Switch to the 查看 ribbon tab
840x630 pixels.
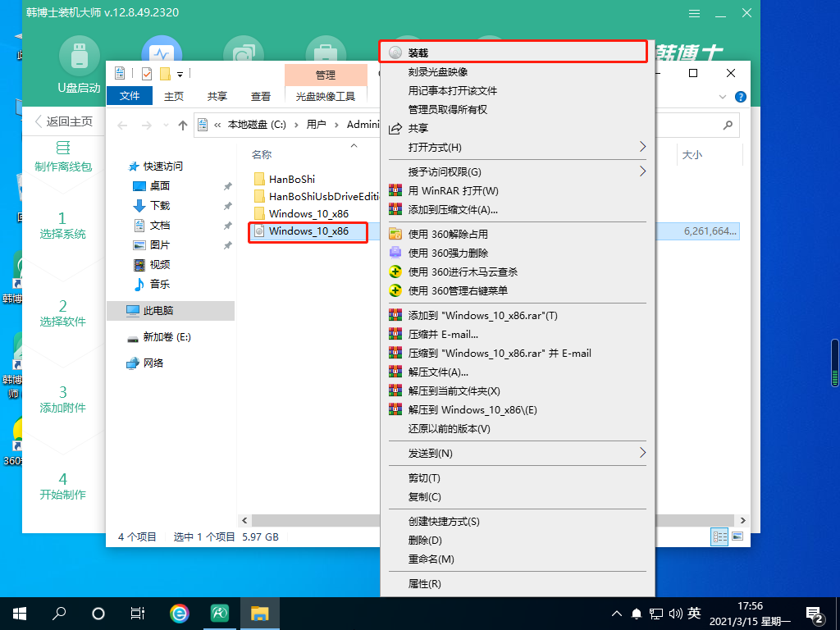tap(261, 96)
